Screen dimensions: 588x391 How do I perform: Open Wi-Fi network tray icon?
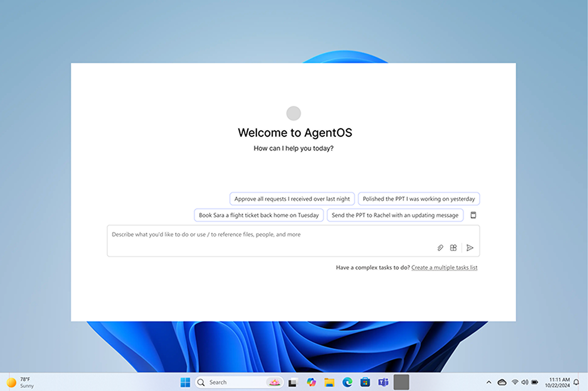515,382
